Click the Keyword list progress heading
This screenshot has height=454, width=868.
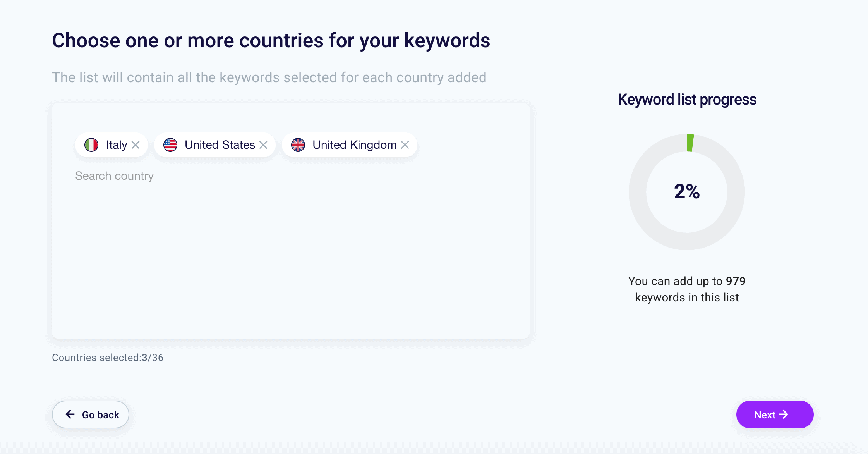tap(687, 100)
